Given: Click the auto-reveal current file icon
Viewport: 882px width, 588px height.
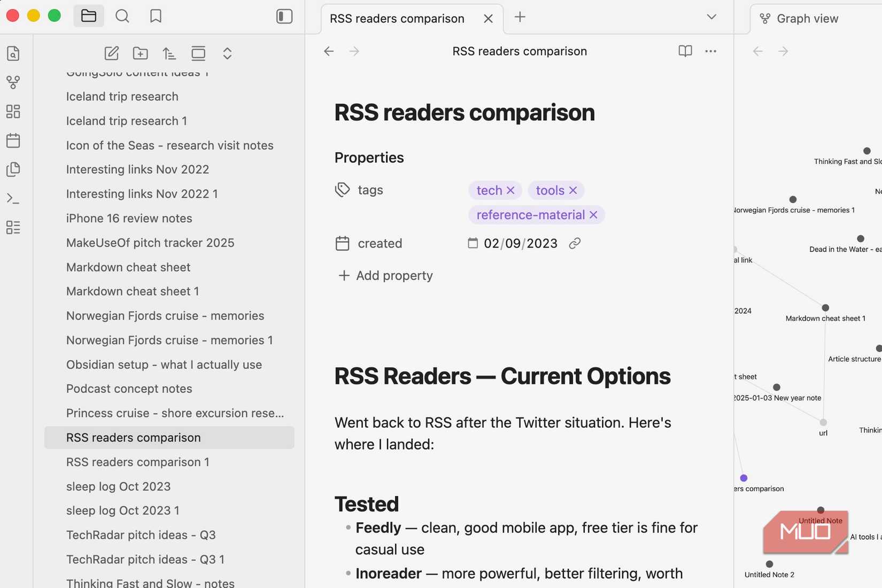Looking at the screenshot, I should point(198,53).
